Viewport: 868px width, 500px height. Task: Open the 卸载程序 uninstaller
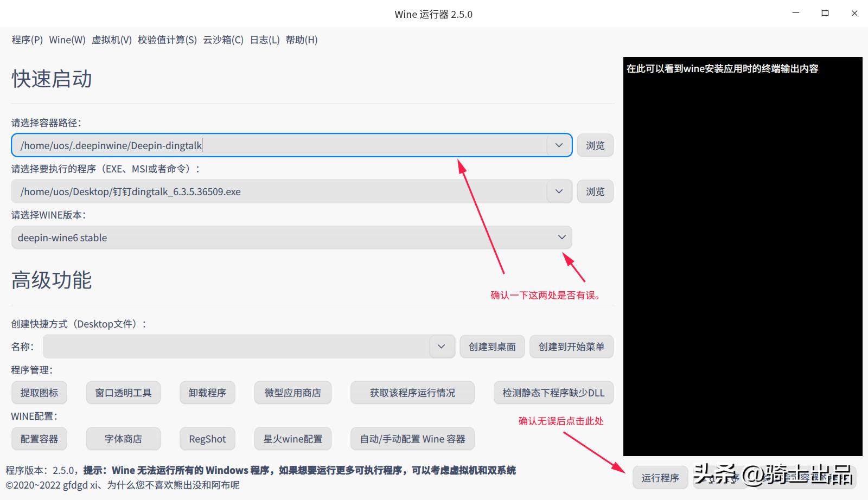tap(207, 392)
